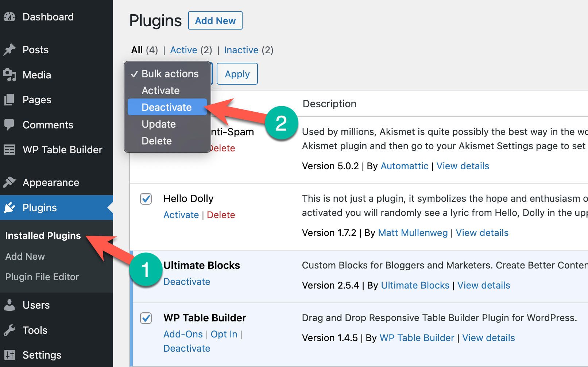Uncheck the WP Table Builder checkbox

pyautogui.click(x=146, y=318)
